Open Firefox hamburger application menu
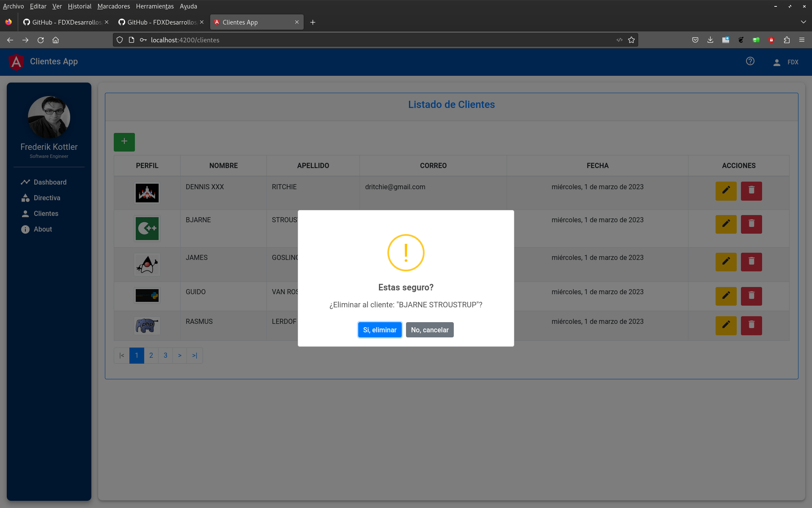This screenshot has width=812, height=508. coord(802,40)
